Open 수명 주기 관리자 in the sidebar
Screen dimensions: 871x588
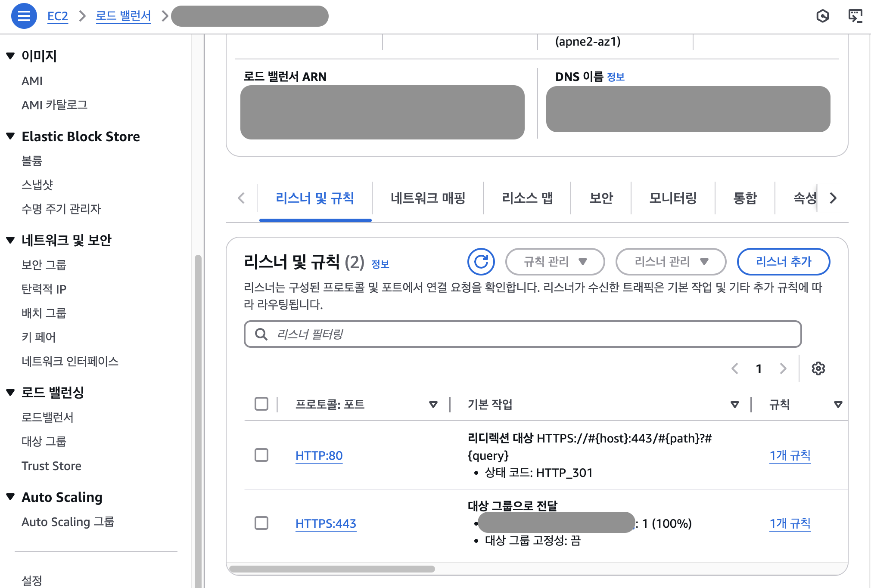click(x=61, y=209)
